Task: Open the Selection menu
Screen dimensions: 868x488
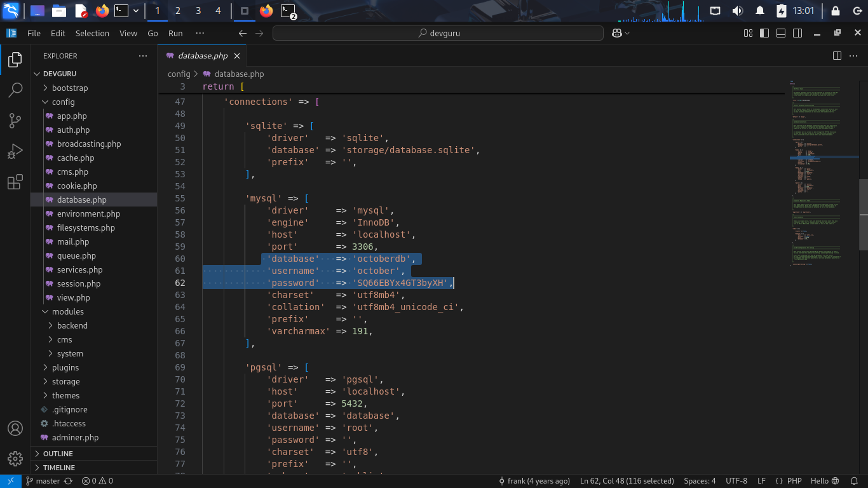Action: coord(92,34)
